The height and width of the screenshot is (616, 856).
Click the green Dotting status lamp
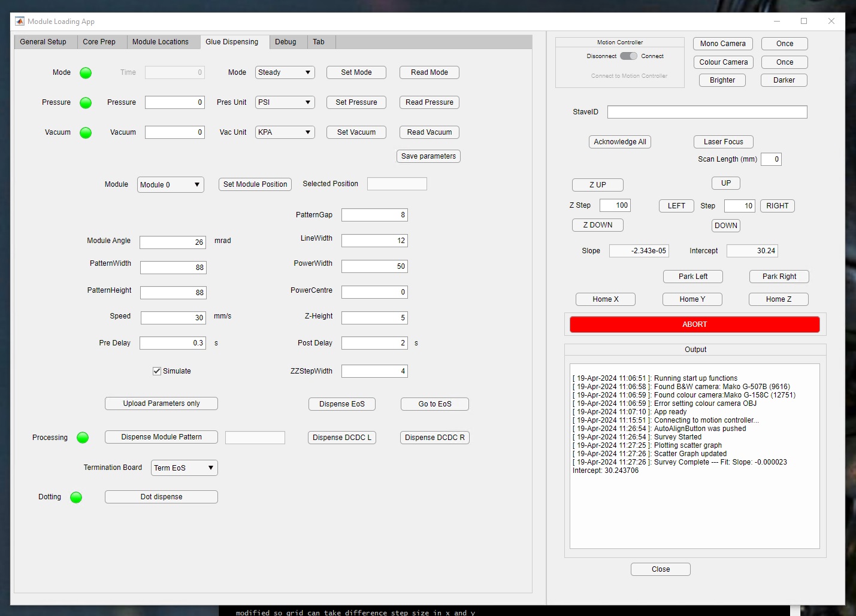pos(76,497)
